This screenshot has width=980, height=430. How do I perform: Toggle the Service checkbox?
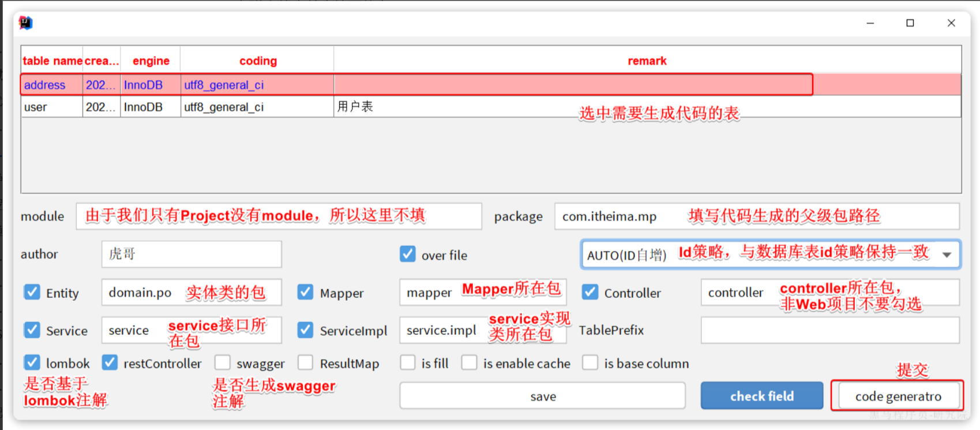pos(32,330)
